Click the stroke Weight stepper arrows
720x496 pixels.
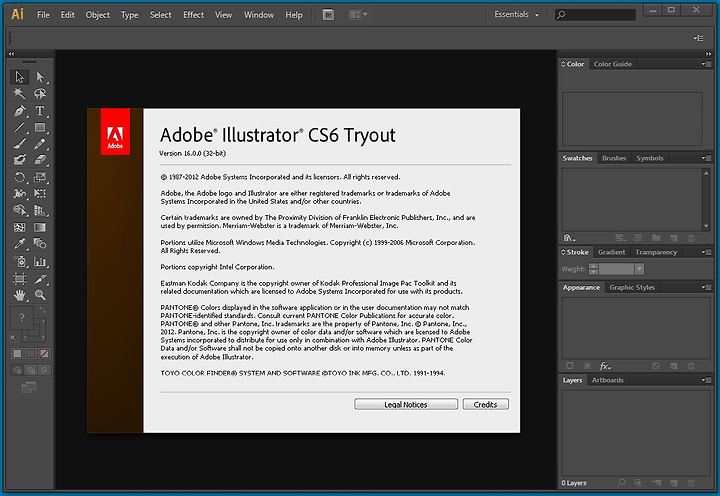point(594,269)
